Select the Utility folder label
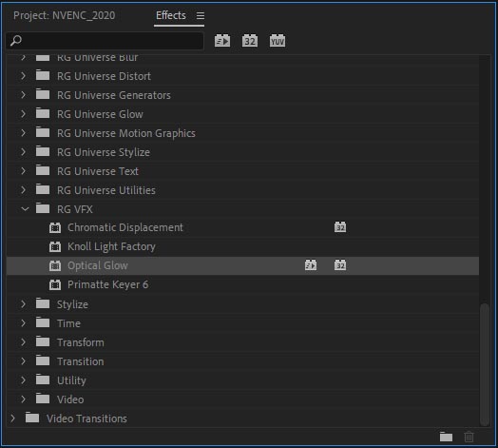This screenshot has height=448, width=498. [x=71, y=380]
